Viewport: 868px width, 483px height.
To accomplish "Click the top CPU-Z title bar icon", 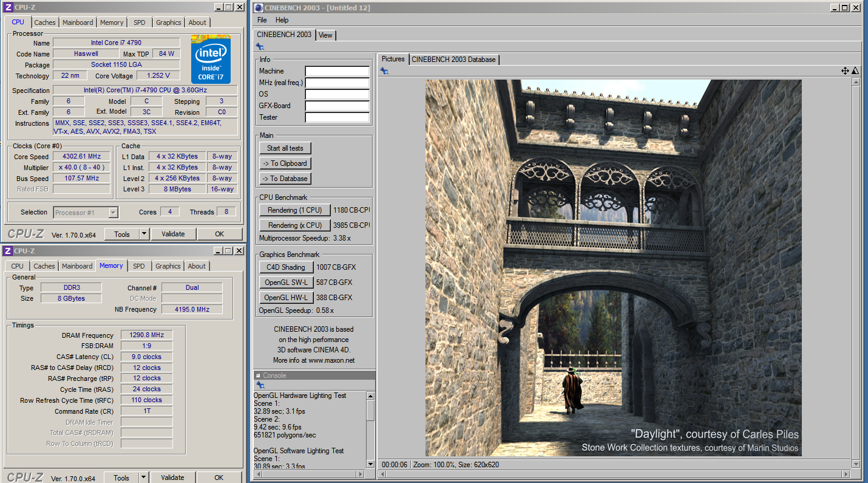I will point(8,7).
